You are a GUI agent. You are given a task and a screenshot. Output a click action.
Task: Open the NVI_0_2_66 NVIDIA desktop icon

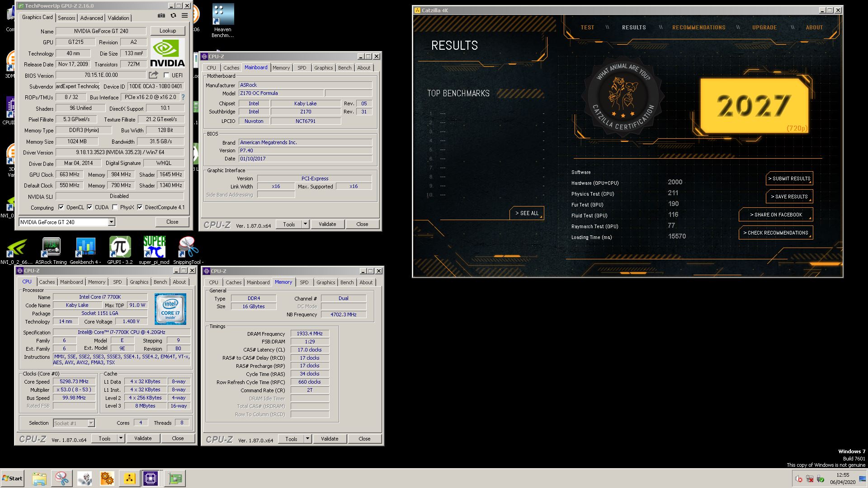[16, 250]
